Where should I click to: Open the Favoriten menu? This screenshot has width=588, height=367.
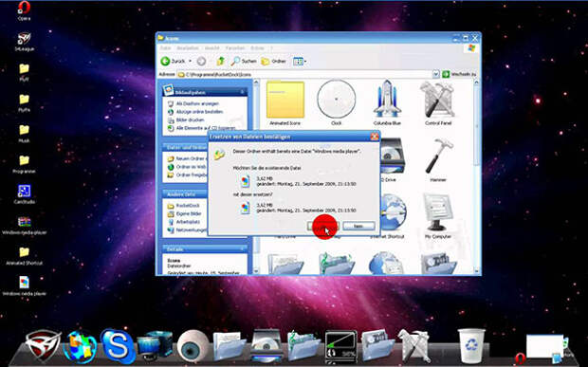(x=235, y=48)
